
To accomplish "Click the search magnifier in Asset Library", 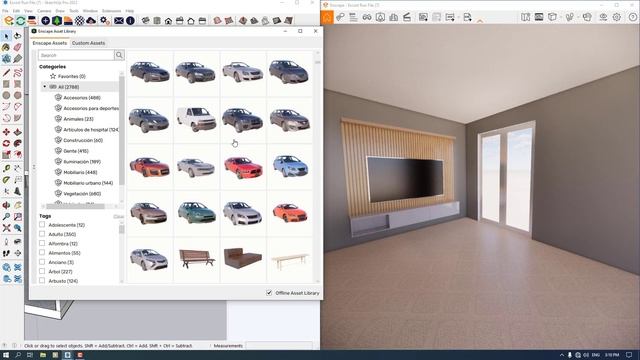I will point(119,55).
